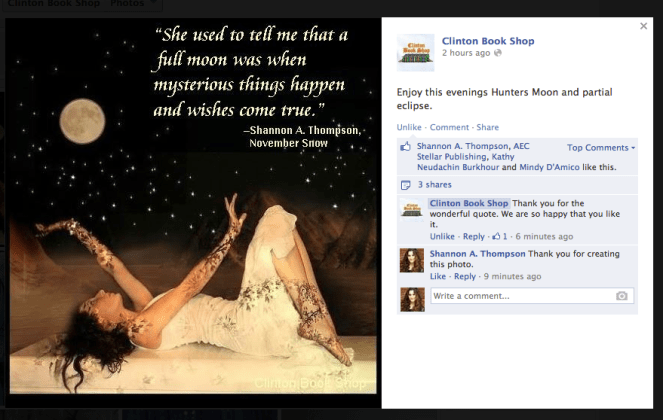Click the Clinton Book Shop page avatar
This screenshot has height=420, width=663.
point(415,53)
